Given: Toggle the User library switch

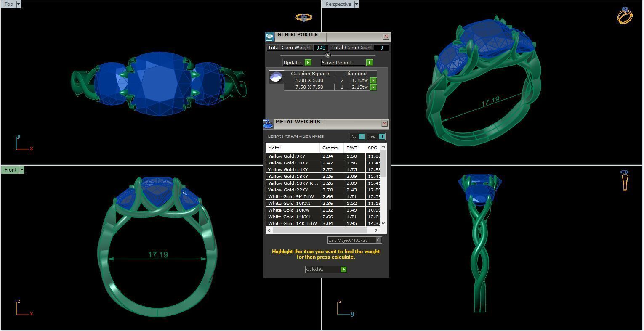Looking at the screenshot, I should [x=376, y=137].
